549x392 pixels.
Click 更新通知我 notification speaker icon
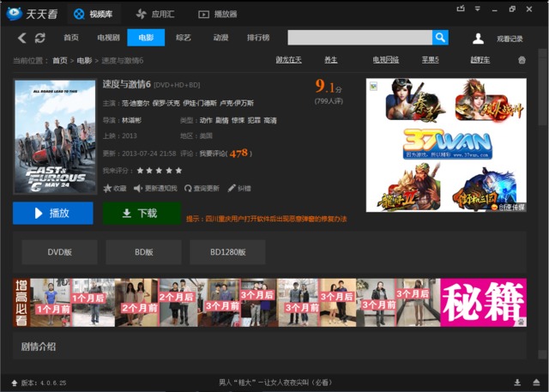coord(138,188)
